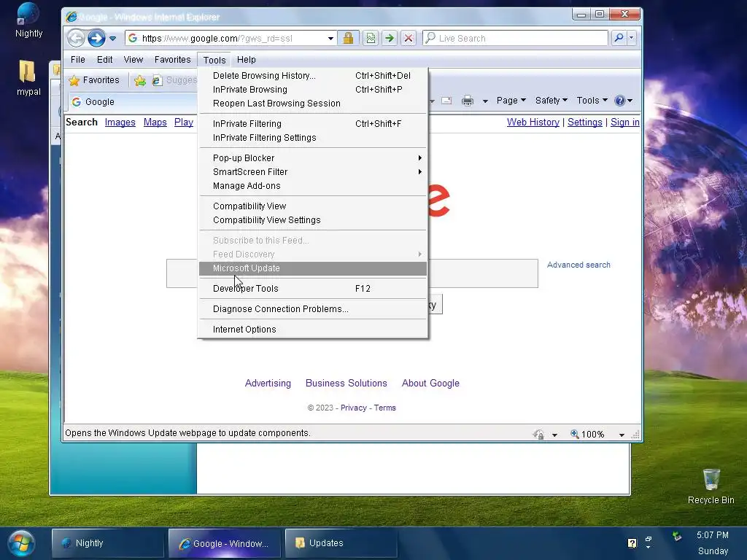The height and width of the screenshot is (560, 747).
Task: Open the Google Settings link
Action: point(584,122)
